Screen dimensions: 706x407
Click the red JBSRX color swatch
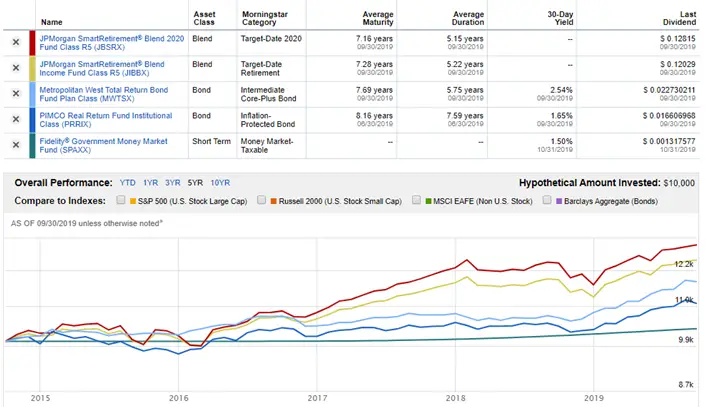pyautogui.click(x=32, y=43)
